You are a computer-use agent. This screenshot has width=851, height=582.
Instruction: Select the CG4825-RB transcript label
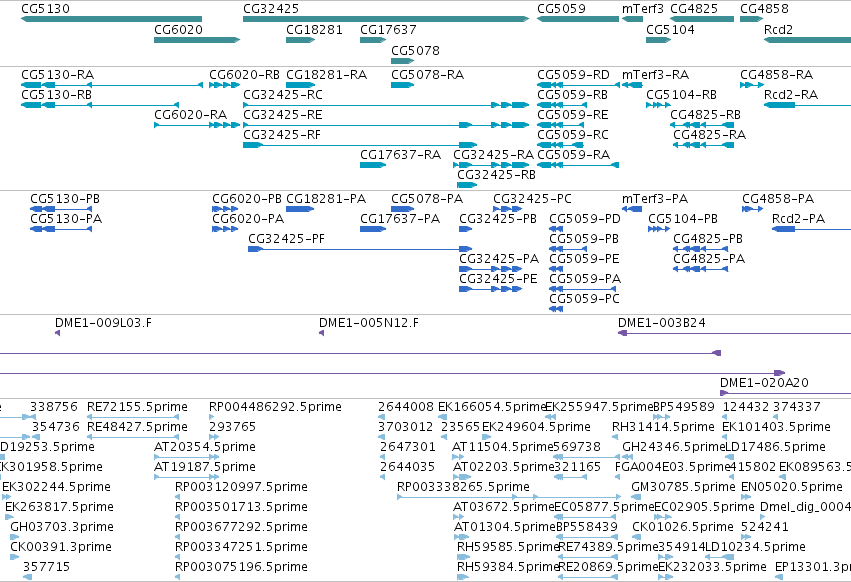pyautogui.click(x=706, y=115)
